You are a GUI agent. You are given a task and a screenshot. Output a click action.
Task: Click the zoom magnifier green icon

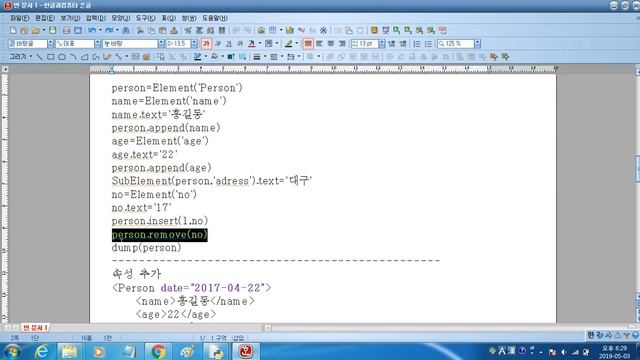396,30
